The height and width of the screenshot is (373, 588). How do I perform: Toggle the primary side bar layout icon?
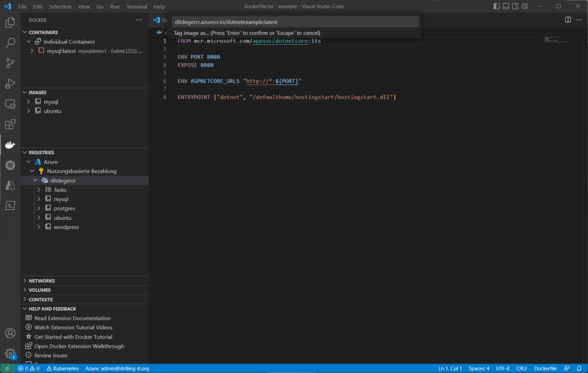click(x=497, y=6)
